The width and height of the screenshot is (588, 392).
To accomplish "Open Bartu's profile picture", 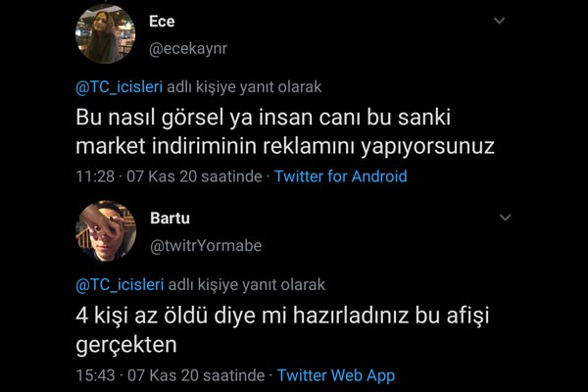I will [106, 230].
